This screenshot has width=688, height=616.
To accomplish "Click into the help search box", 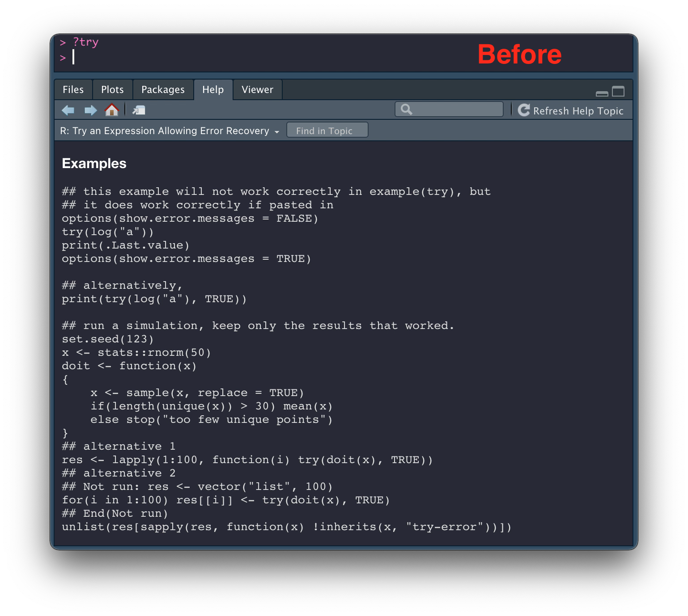I will (x=449, y=110).
